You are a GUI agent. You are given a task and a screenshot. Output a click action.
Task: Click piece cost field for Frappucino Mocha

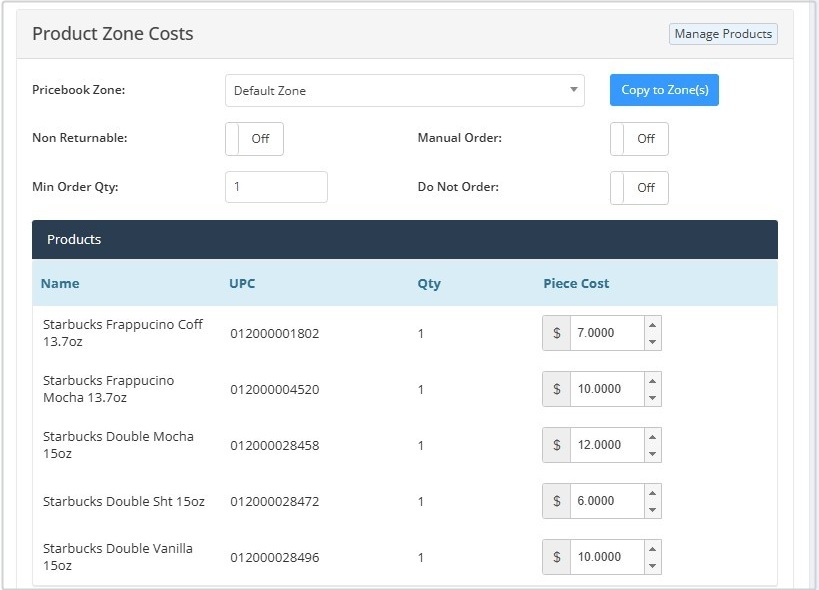[x=607, y=389]
